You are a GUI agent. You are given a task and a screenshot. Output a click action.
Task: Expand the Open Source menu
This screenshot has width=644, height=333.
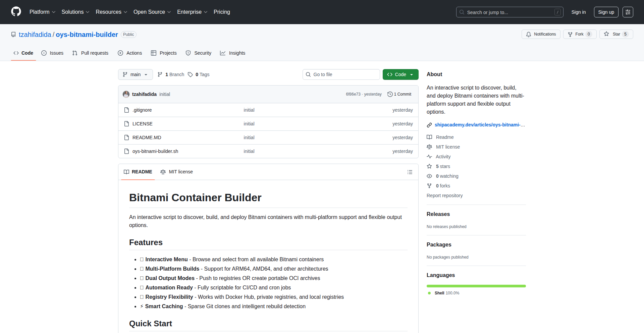(x=152, y=12)
